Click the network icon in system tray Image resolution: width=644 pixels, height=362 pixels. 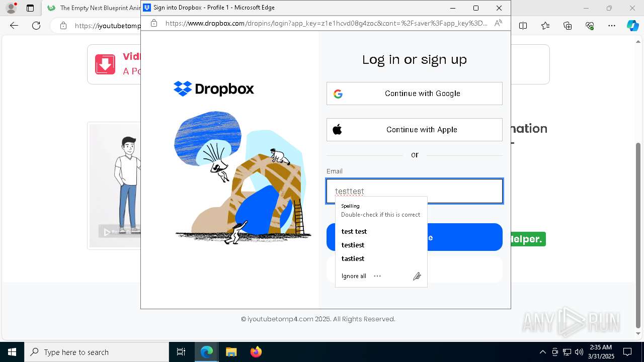point(567,352)
